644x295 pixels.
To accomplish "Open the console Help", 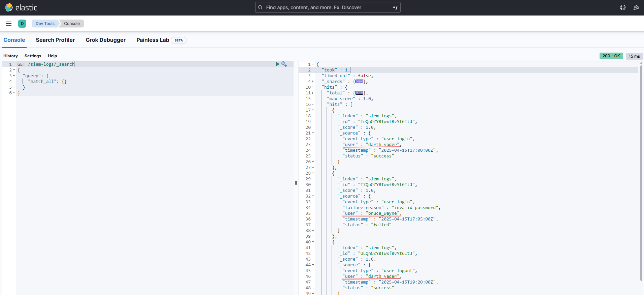I will click(x=53, y=56).
